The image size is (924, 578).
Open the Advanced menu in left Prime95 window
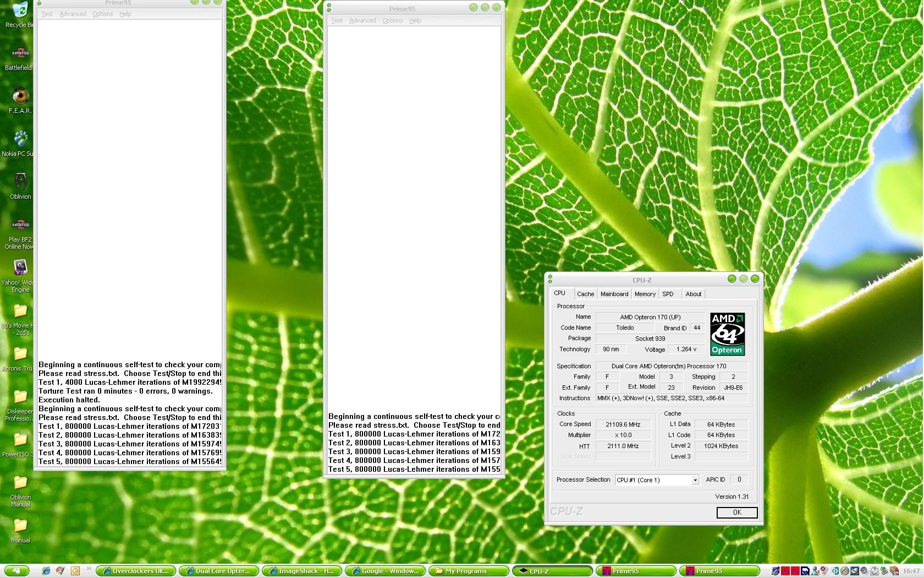73,14
